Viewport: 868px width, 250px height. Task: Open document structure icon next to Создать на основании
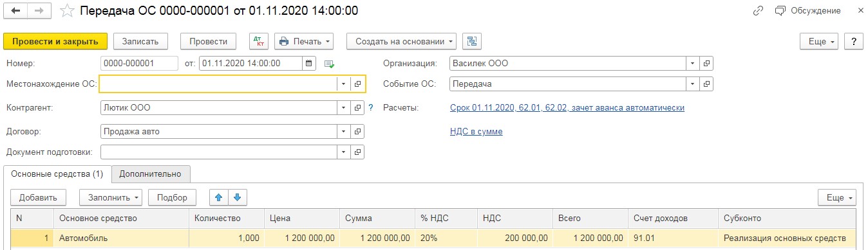(x=472, y=41)
